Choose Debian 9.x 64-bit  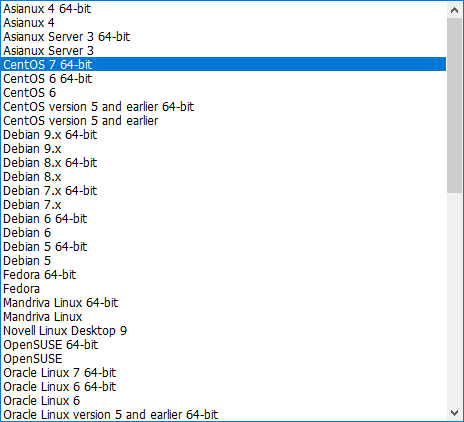coord(223,135)
